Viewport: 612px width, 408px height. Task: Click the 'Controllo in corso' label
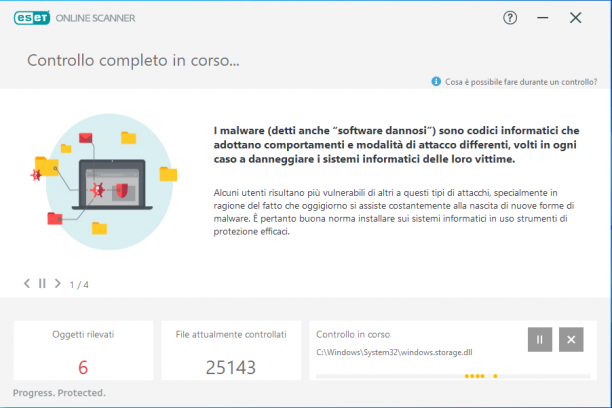click(x=353, y=335)
